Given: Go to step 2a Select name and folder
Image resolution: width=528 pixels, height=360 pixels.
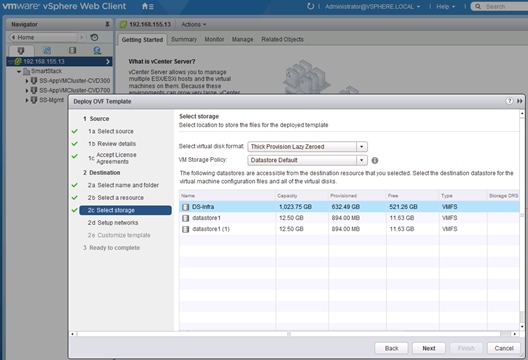Looking at the screenshot, I should click(123, 185).
